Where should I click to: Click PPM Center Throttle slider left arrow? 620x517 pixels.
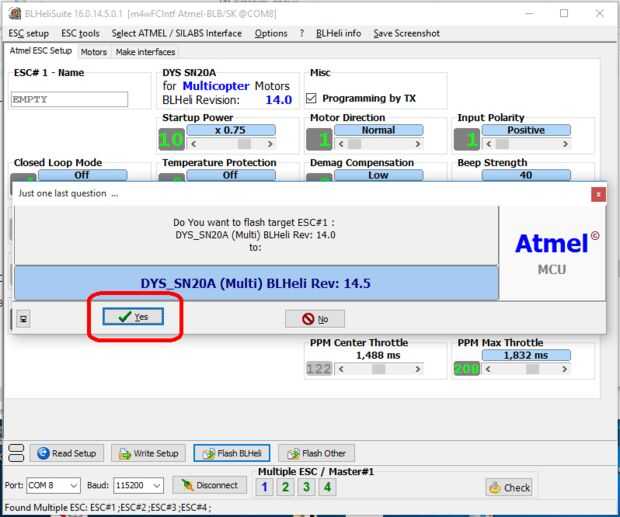pos(341,369)
